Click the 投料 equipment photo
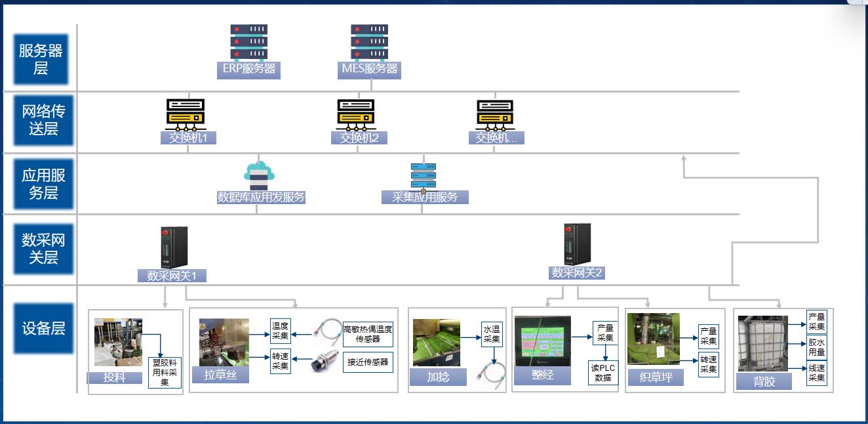 (118, 342)
